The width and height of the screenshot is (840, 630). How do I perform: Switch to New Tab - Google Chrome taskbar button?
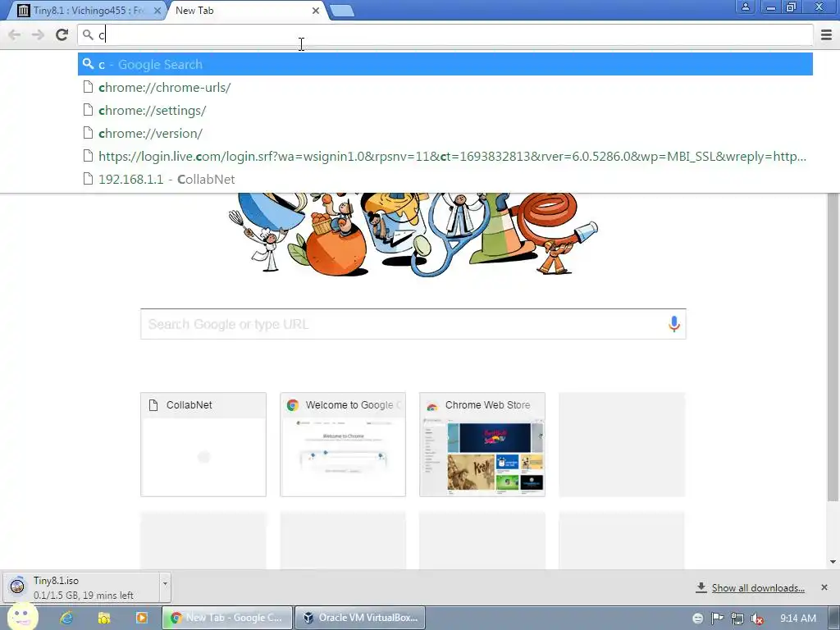227,618
